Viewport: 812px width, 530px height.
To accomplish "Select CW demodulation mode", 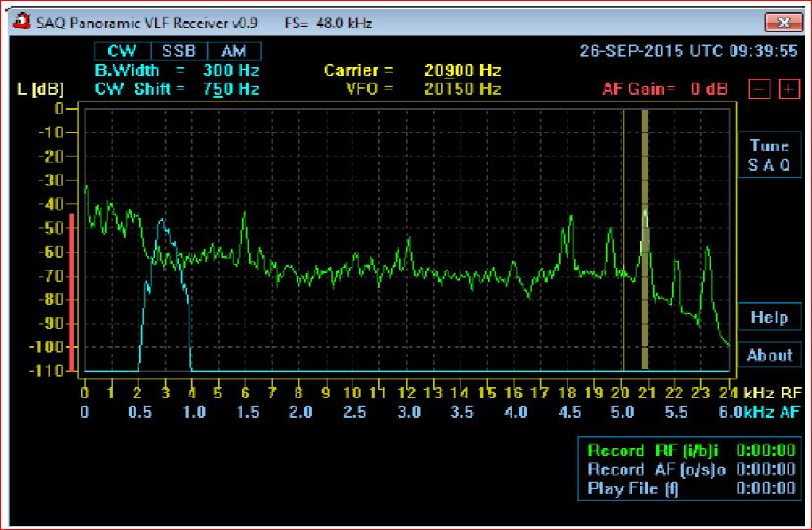I will coord(123,51).
